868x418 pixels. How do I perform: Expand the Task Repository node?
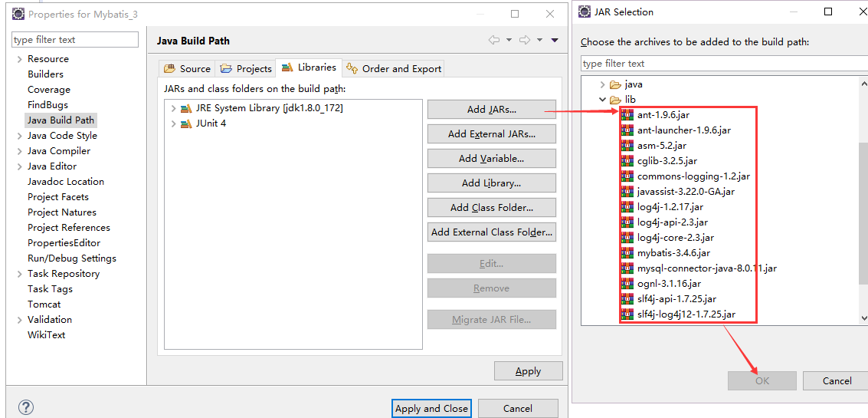20,274
